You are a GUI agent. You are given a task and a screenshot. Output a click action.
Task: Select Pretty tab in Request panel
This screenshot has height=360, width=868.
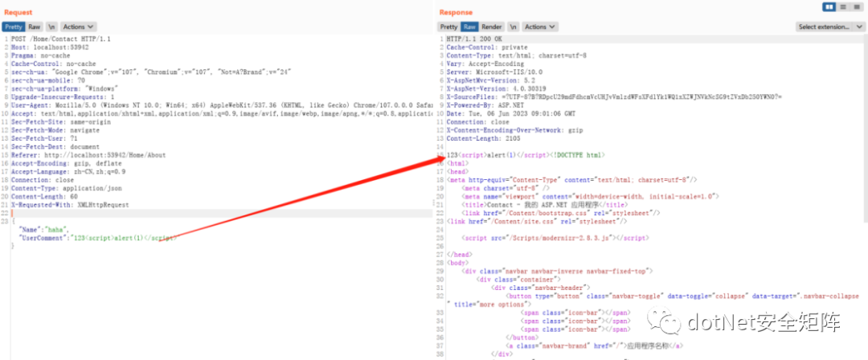pyautogui.click(x=14, y=27)
